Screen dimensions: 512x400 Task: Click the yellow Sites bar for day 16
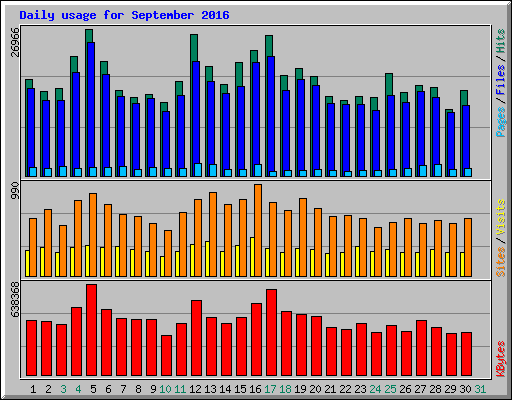(x=252, y=257)
